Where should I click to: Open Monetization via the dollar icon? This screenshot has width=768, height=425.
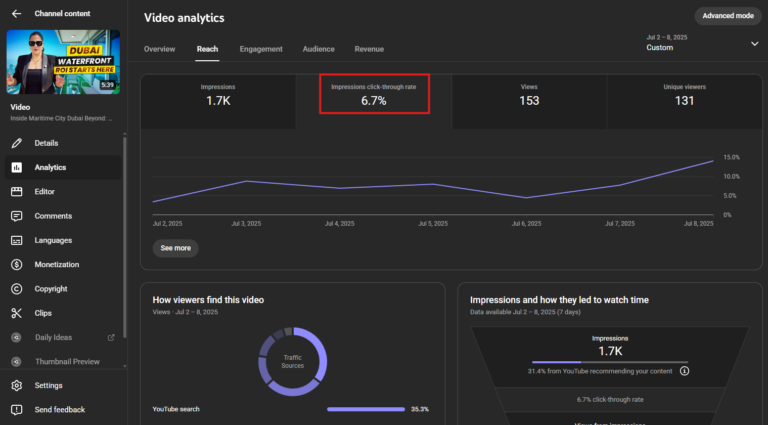[x=16, y=264]
